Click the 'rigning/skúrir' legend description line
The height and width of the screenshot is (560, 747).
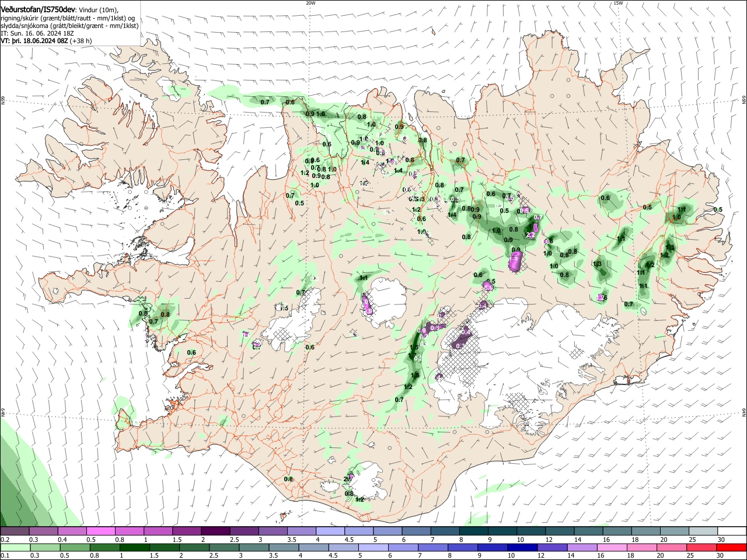68,18
